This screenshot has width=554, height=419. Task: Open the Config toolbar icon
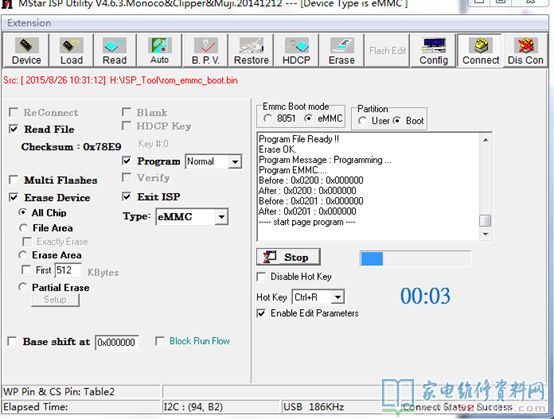434,51
